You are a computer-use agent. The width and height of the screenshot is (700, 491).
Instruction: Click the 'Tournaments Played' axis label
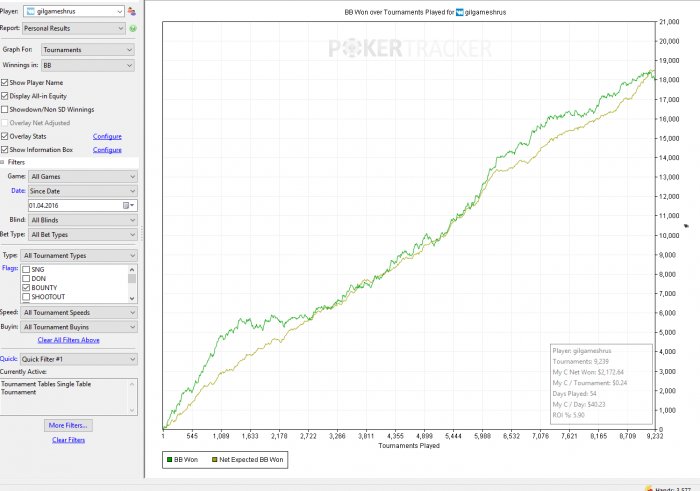pos(409,445)
